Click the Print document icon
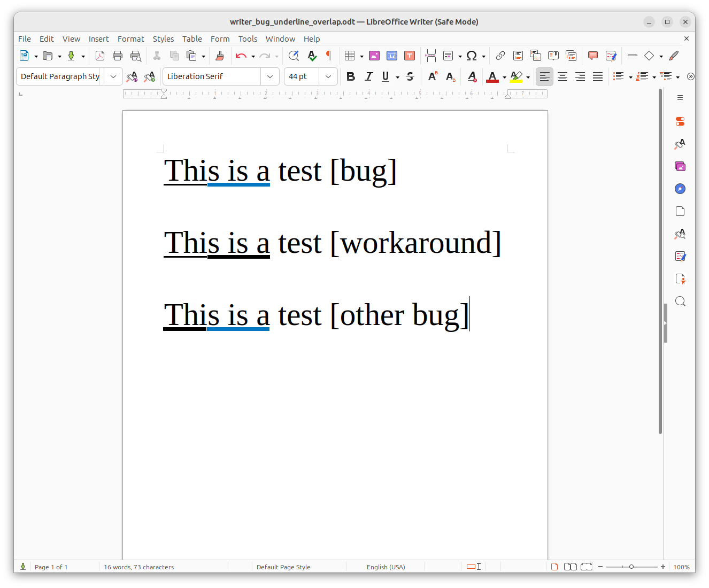Viewport: 709px width, 588px height. [118, 56]
